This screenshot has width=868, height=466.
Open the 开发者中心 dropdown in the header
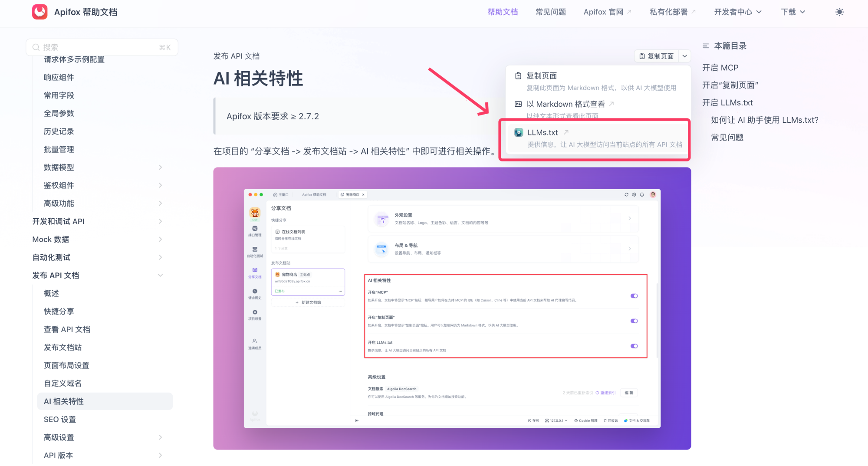coord(738,12)
